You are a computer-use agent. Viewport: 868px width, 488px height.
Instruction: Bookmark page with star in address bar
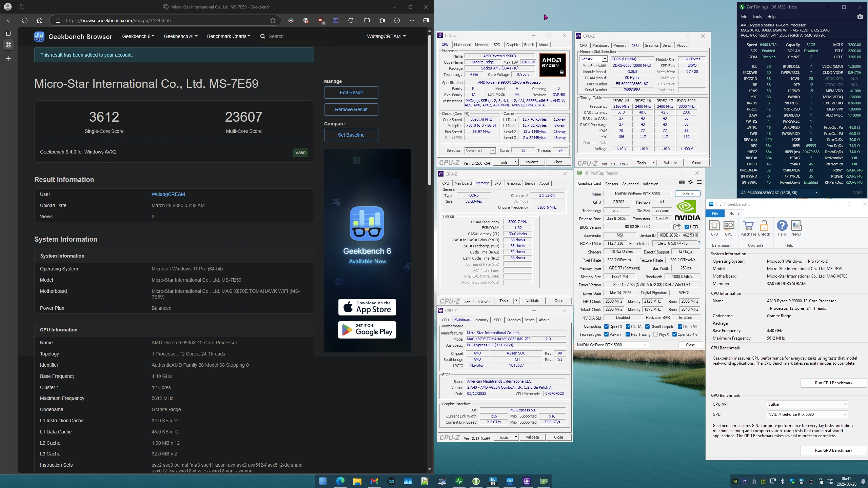click(273, 20)
